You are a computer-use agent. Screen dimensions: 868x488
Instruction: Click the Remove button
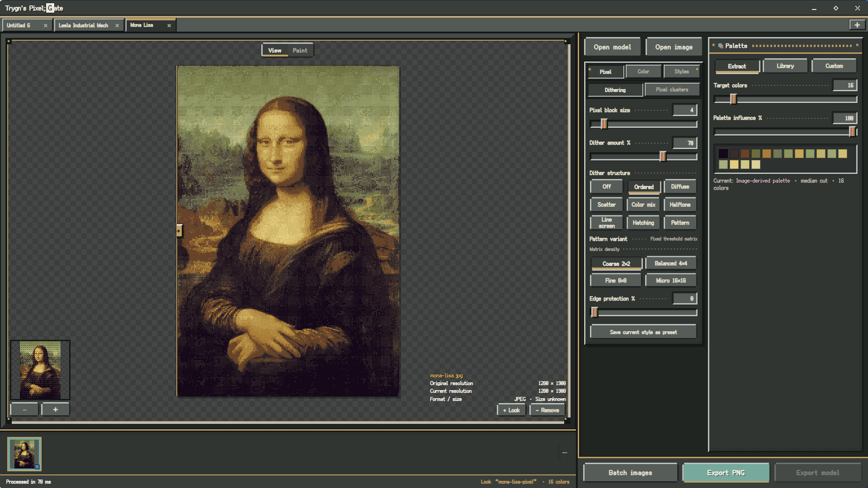(547, 410)
